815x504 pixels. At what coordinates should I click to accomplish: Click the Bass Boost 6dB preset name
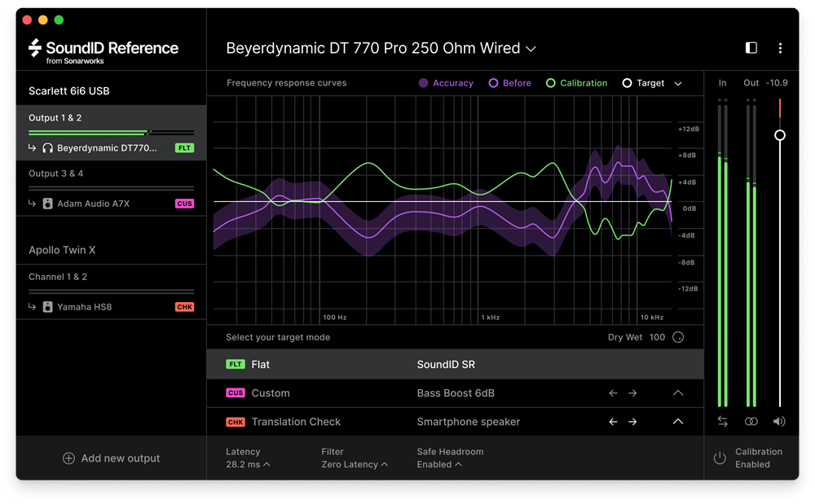pyautogui.click(x=456, y=393)
